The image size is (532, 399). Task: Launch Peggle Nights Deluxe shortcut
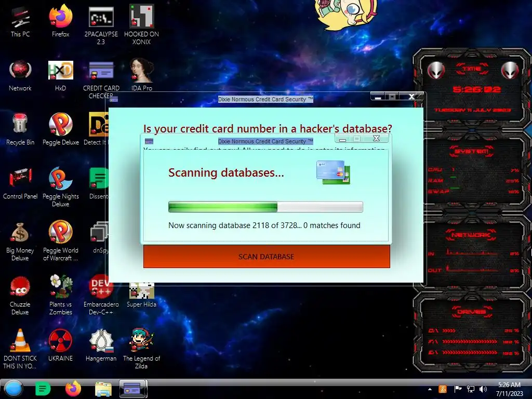(60, 187)
